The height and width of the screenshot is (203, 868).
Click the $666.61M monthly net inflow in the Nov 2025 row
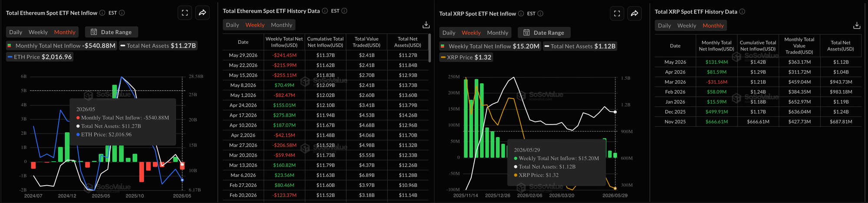[x=717, y=121]
